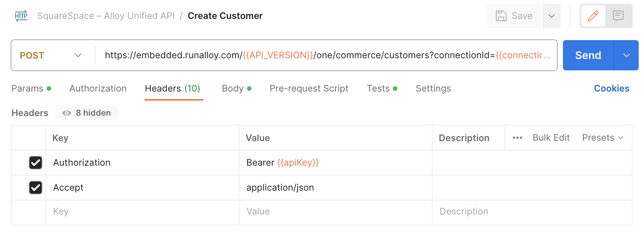644x233 pixels.
Task: Open the Presets dropdown
Action: [x=602, y=138]
